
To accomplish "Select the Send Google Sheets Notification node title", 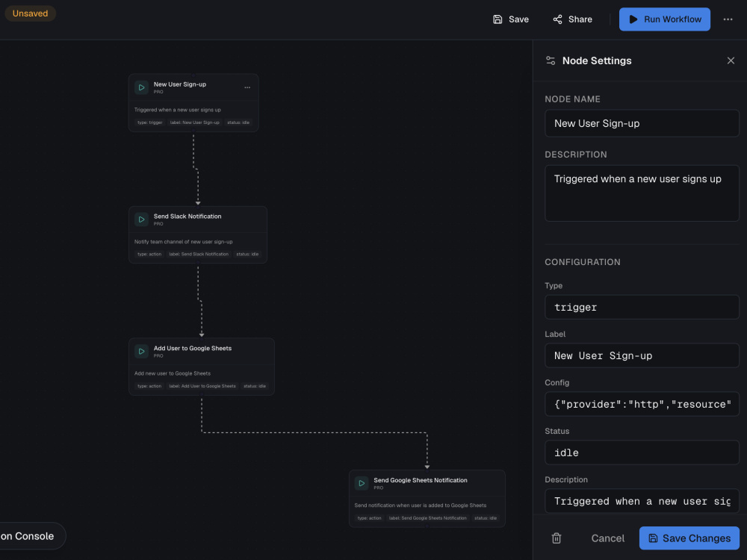I will (x=420, y=480).
